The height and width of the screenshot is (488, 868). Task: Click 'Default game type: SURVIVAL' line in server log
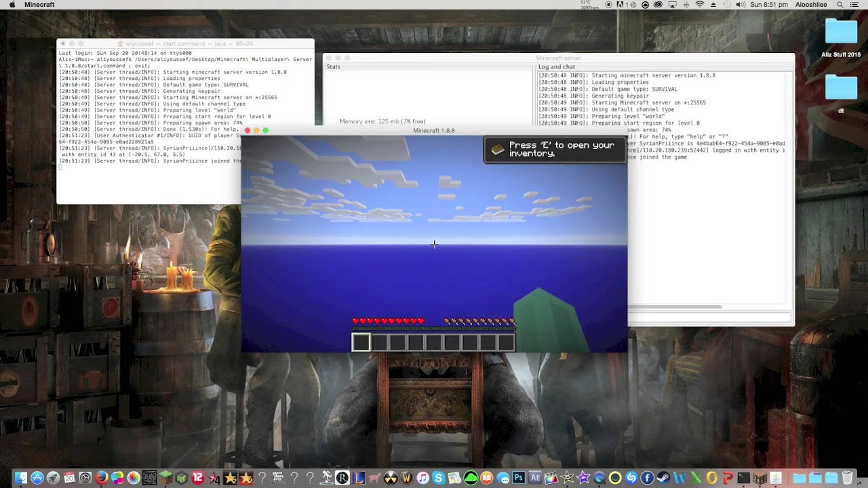tap(608, 89)
